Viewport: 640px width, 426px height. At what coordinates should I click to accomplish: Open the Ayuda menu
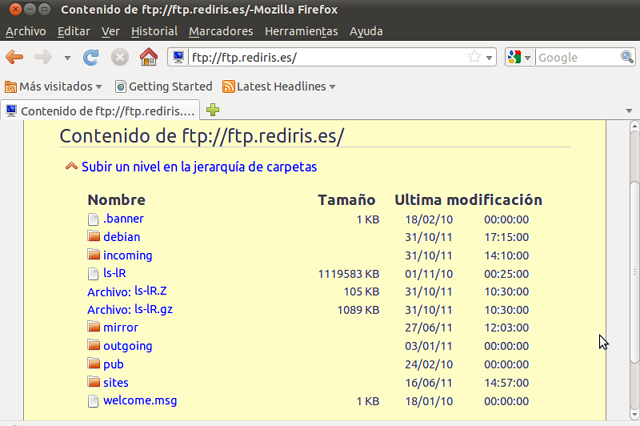(366, 31)
